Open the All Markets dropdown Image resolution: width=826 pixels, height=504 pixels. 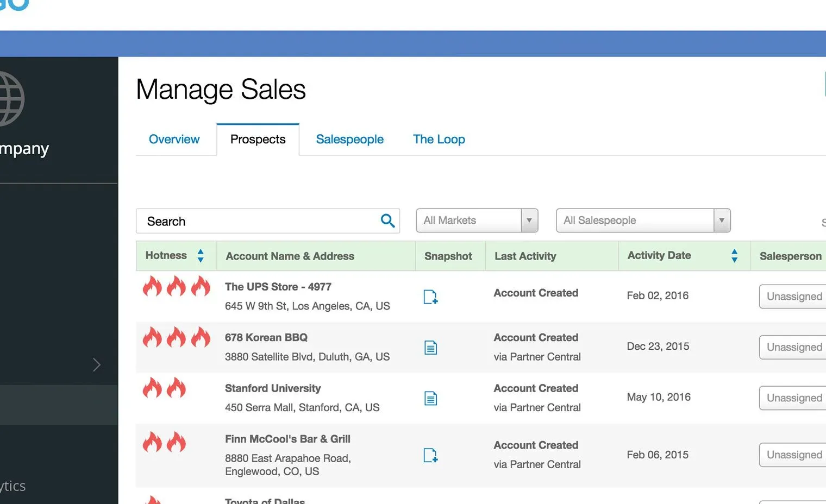point(477,220)
